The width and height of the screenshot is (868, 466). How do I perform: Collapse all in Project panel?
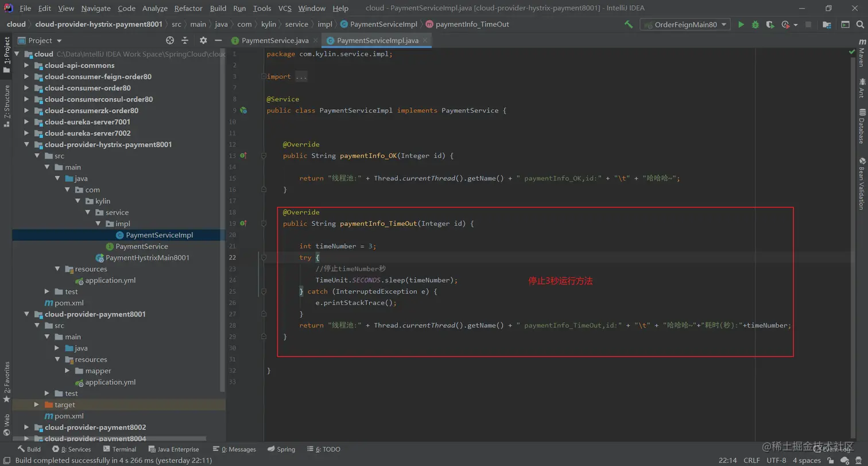coord(185,40)
